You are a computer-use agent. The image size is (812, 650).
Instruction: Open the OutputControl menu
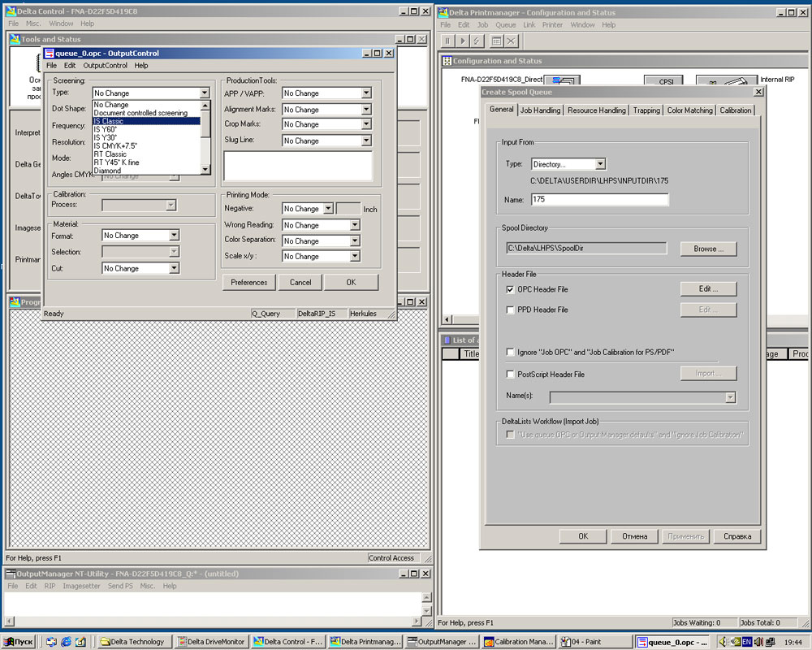pyautogui.click(x=105, y=66)
